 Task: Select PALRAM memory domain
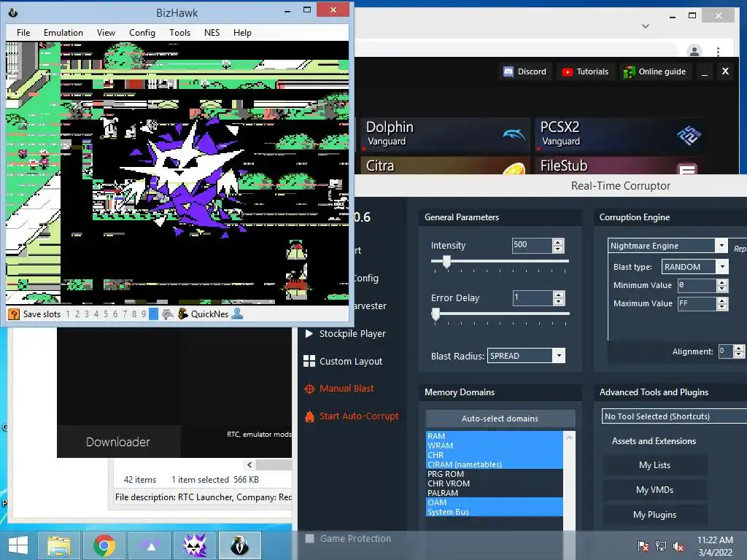pos(494,493)
